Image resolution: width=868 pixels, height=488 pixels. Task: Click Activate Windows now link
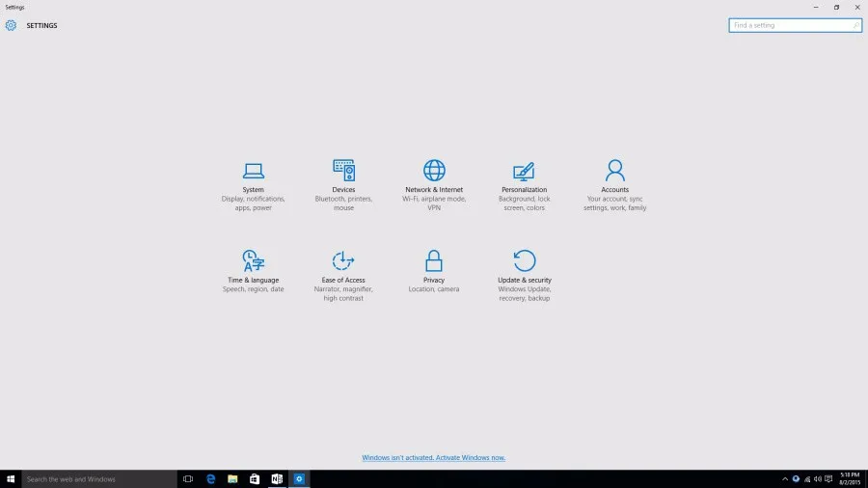pos(433,457)
